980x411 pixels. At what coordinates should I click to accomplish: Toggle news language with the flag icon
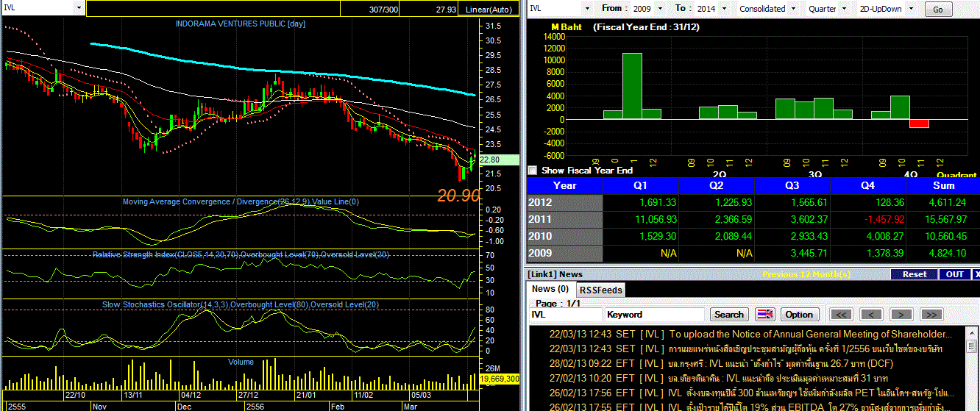point(765,314)
